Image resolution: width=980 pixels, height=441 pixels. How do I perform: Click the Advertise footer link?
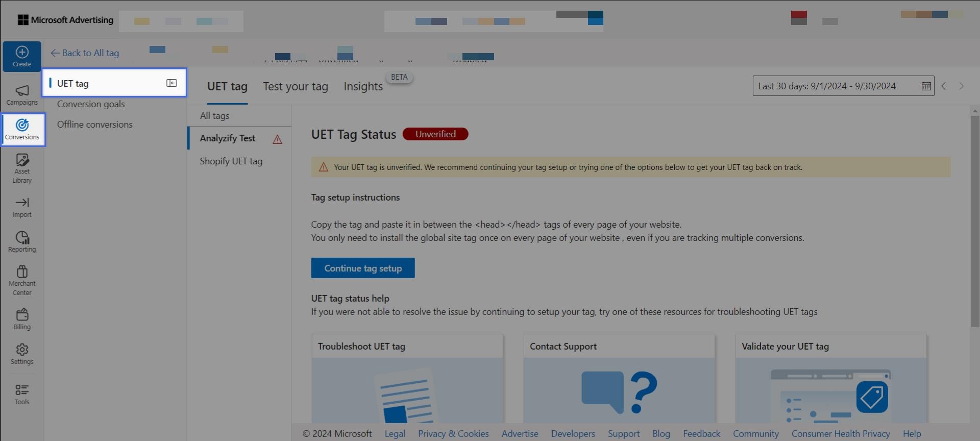[520, 434]
